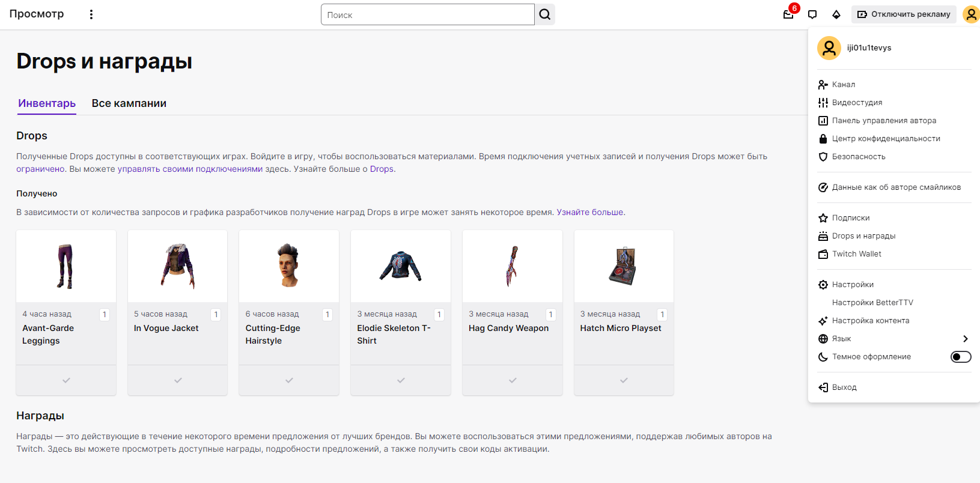Toggle the Темное оформление dark theme switch
980x483 pixels.
(960, 357)
